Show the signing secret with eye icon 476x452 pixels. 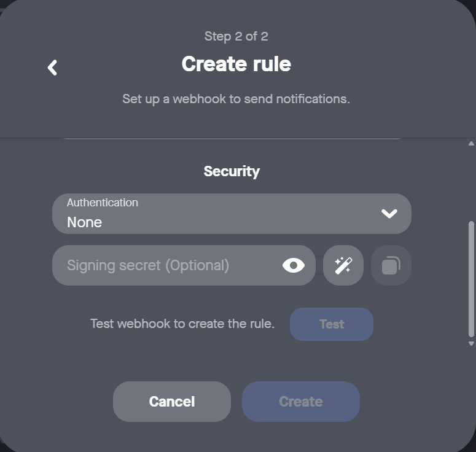point(294,265)
